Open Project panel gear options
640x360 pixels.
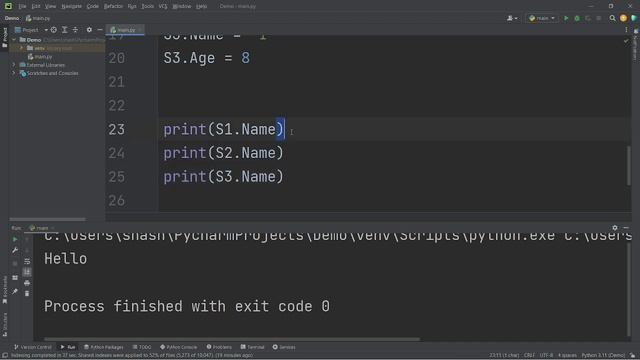pyautogui.click(x=89, y=30)
